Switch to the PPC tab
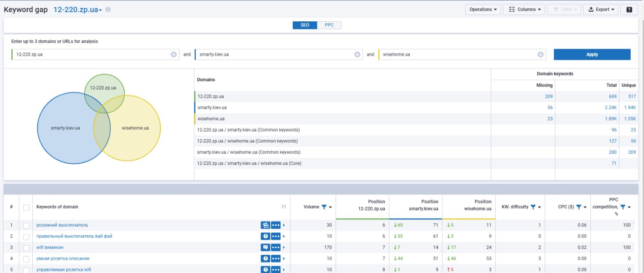Image resolution: width=644 pixels, height=273 pixels. pos(329,25)
